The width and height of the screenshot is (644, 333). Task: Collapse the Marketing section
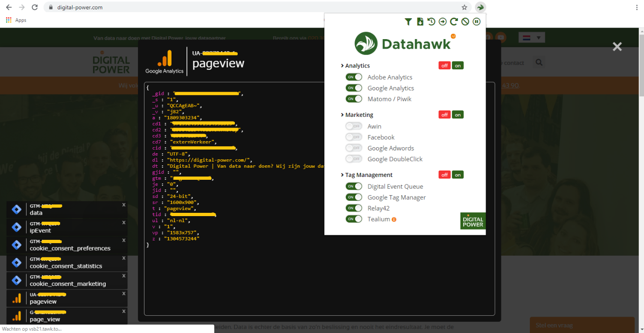[x=357, y=115]
